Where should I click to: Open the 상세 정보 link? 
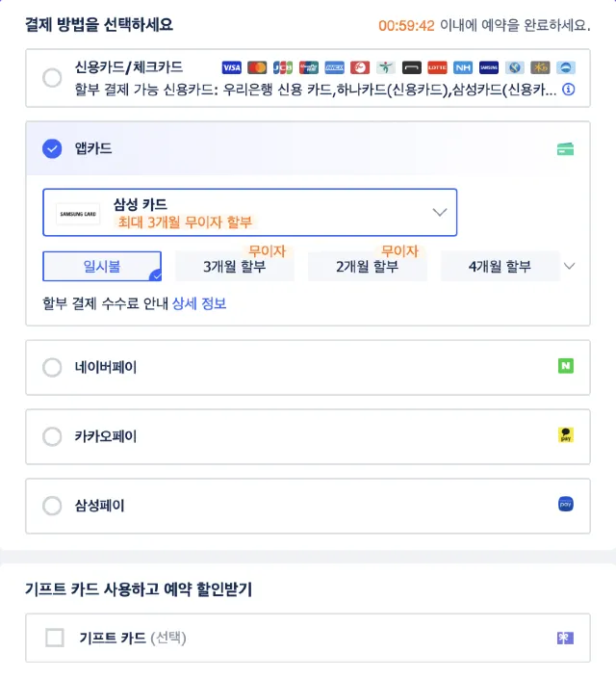click(x=199, y=303)
